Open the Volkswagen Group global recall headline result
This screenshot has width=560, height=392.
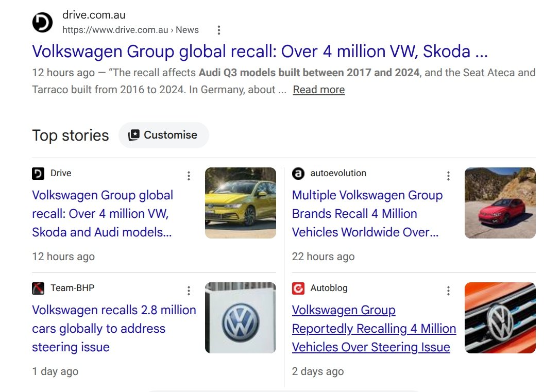tap(260, 52)
